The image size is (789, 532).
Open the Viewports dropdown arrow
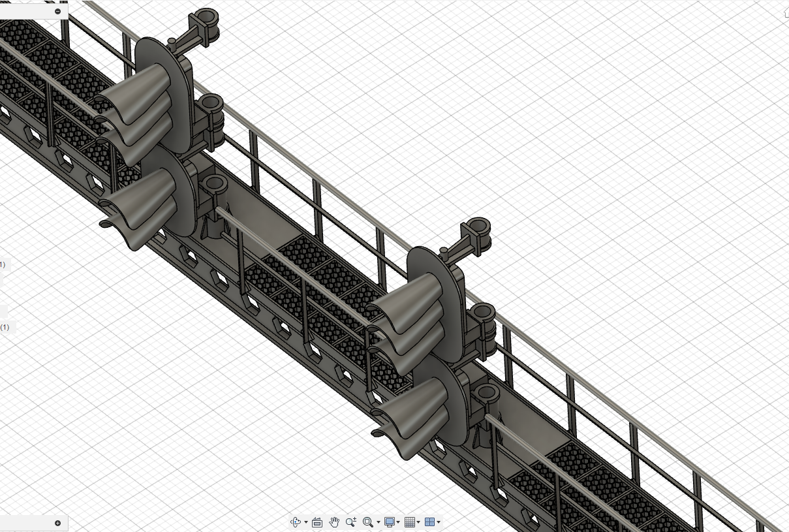(438, 523)
